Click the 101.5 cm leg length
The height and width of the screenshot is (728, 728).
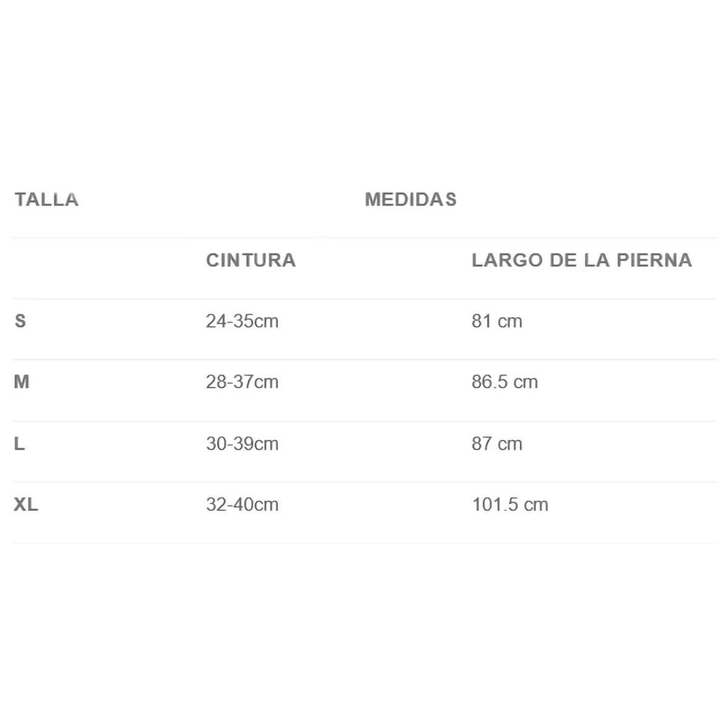(x=510, y=505)
